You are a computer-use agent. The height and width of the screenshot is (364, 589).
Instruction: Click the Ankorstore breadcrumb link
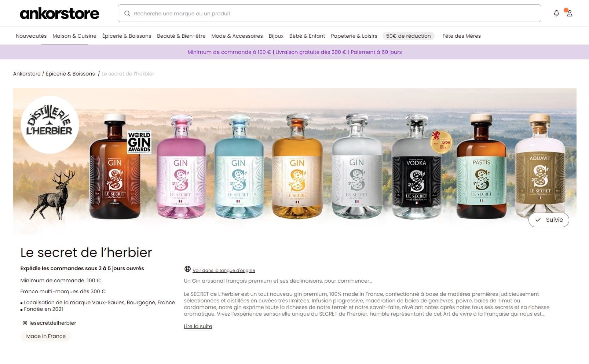27,74
